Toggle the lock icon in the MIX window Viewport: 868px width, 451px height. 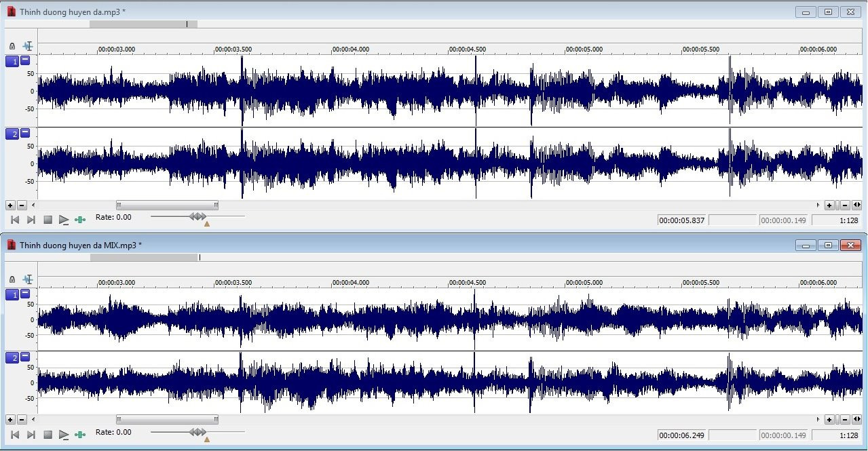pos(12,279)
